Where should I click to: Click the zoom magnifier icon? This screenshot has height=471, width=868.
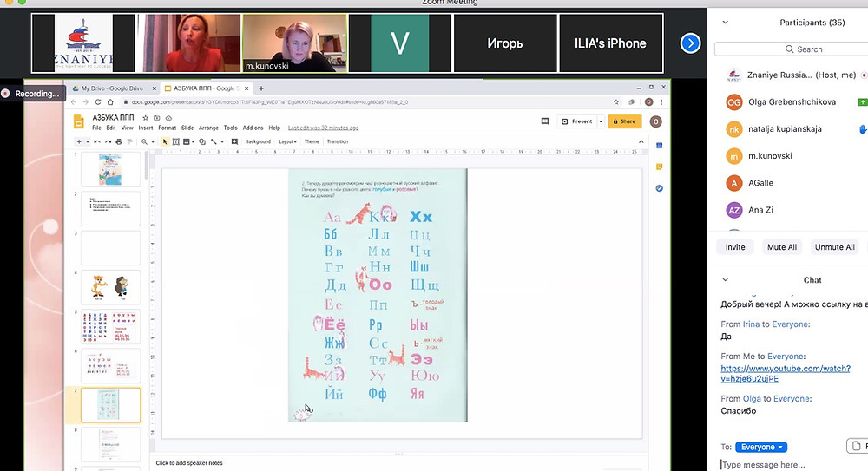pyautogui.click(x=144, y=141)
